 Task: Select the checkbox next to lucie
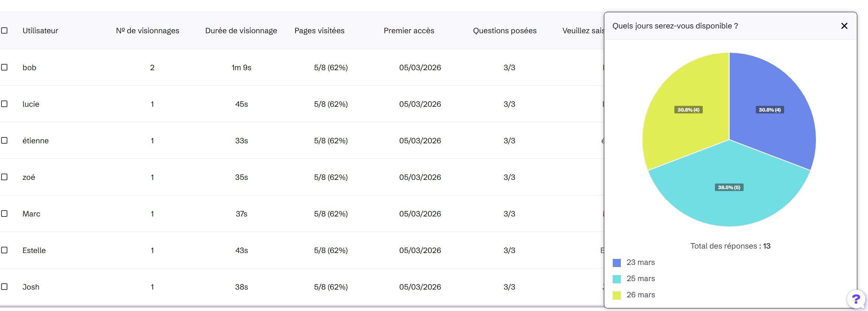click(4, 104)
